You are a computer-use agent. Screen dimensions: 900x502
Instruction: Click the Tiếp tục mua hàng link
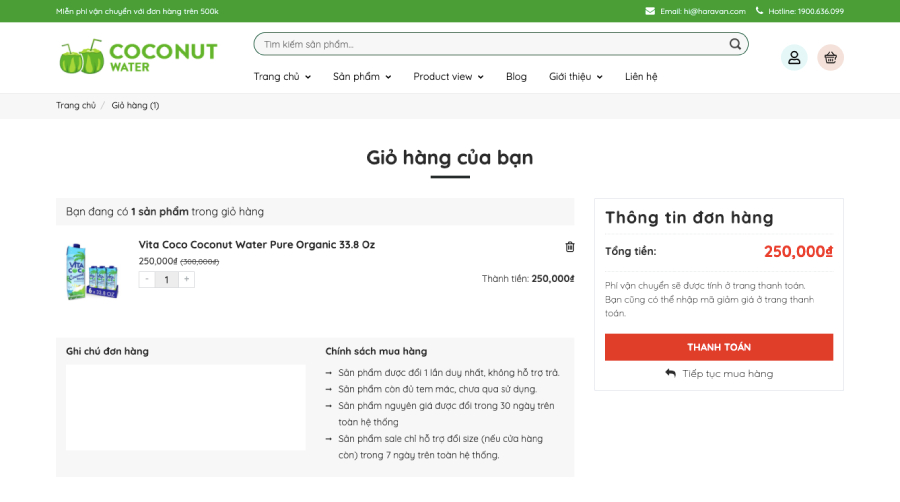727,373
